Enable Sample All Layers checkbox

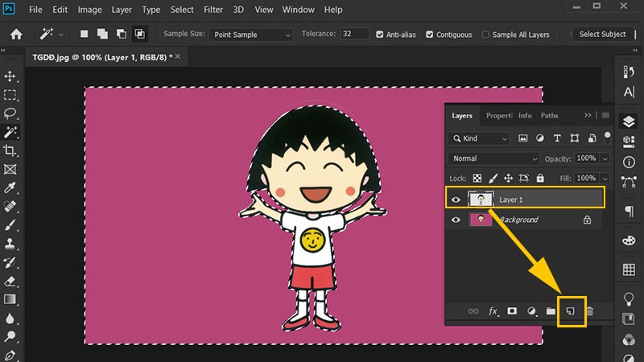point(485,35)
